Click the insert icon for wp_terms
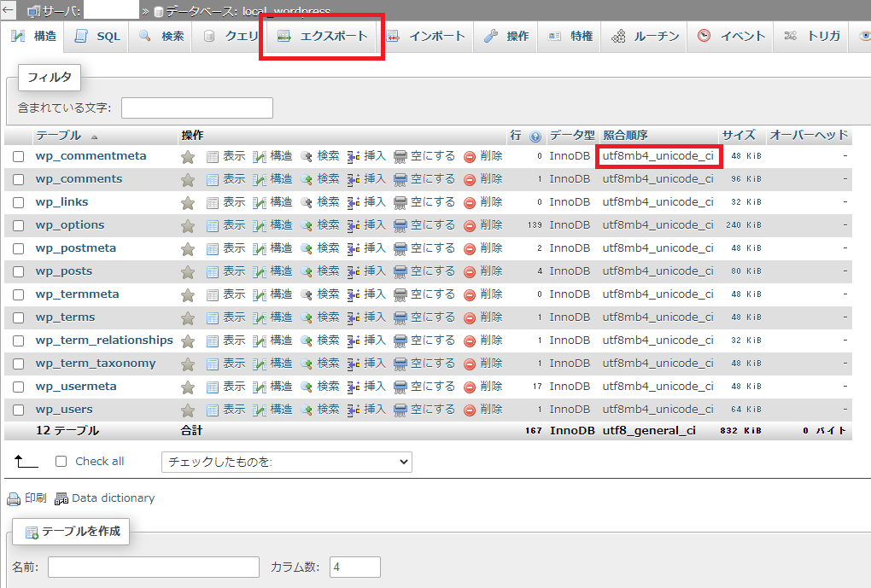 pos(354,317)
